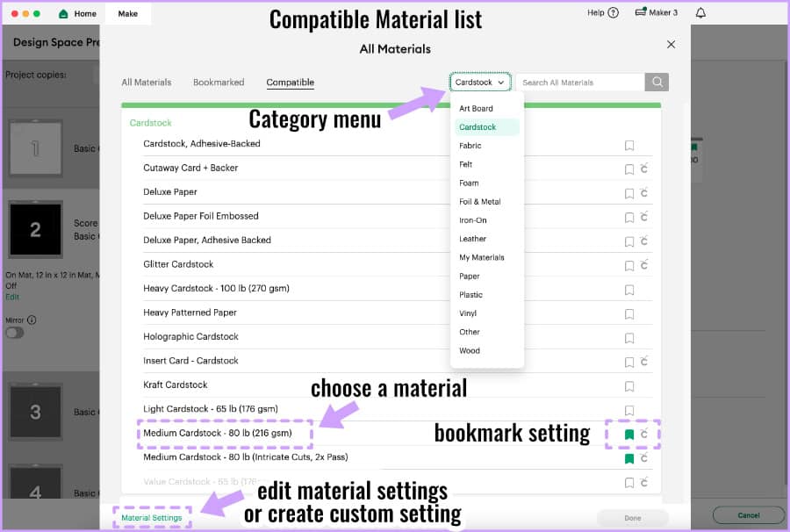790x532 pixels.
Task: Click Cricut icon beside Deluxe Paper
Action: (x=644, y=192)
